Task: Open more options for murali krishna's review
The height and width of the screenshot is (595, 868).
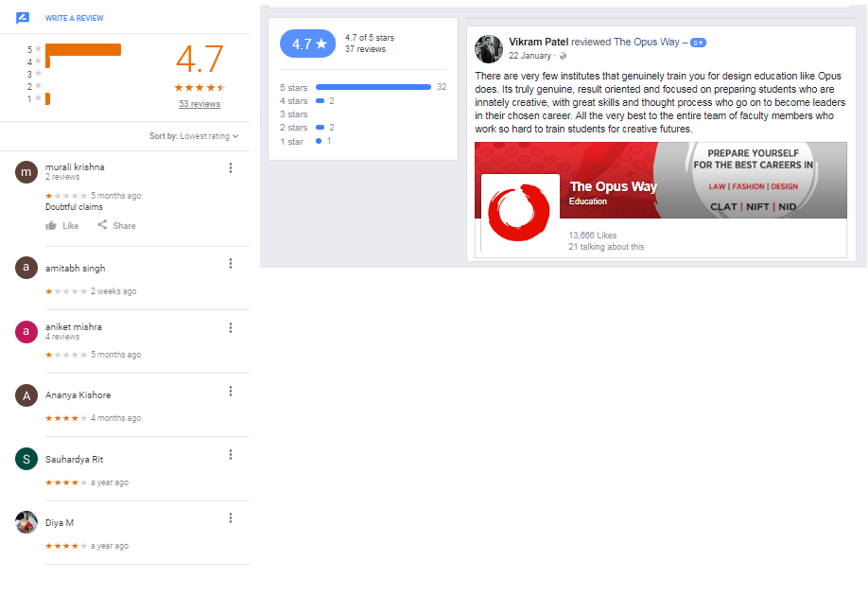Action: point(231,167)
